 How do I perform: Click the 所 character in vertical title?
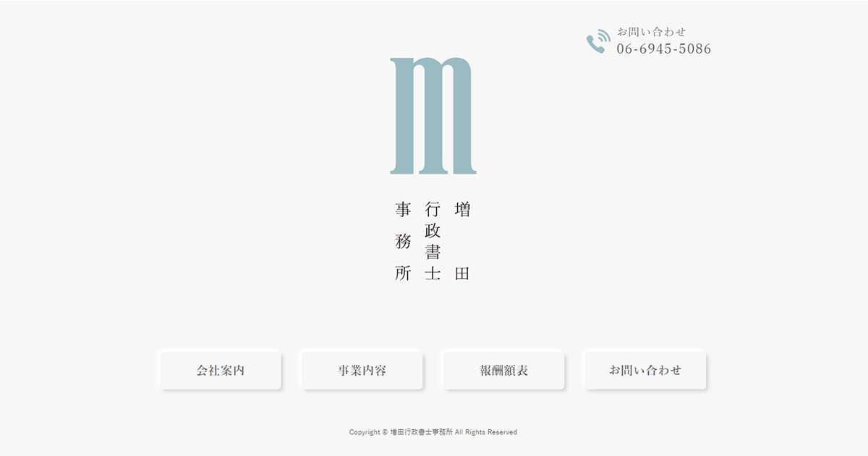coord(403,274)
